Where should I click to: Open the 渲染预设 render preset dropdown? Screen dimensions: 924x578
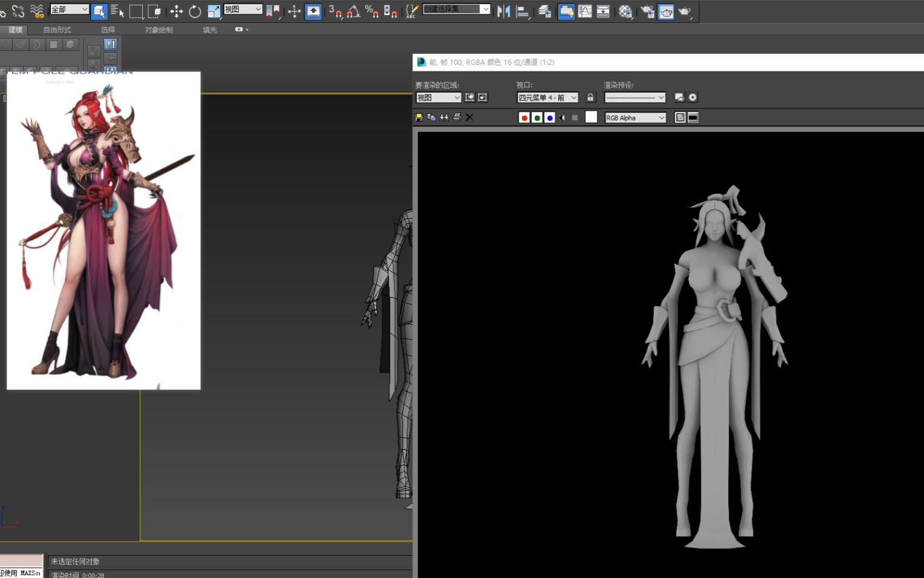pyautogui.click(x=635, y=97)
